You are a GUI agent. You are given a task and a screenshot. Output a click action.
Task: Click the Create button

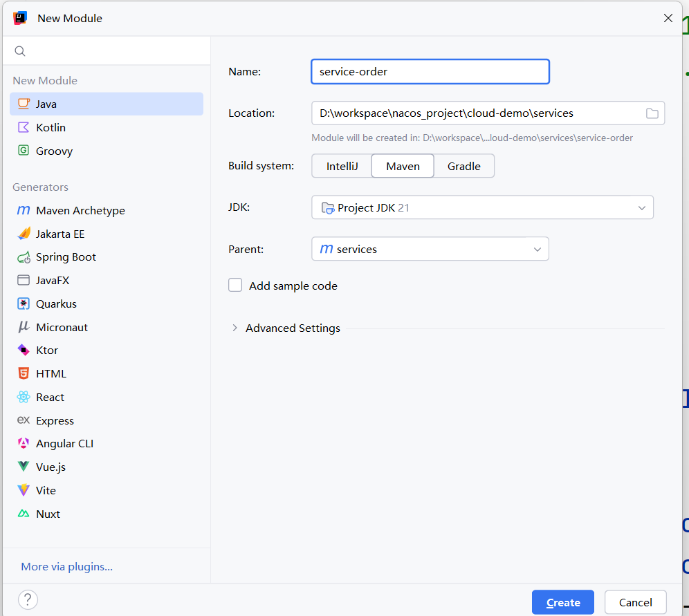click(x=563, y=602)
